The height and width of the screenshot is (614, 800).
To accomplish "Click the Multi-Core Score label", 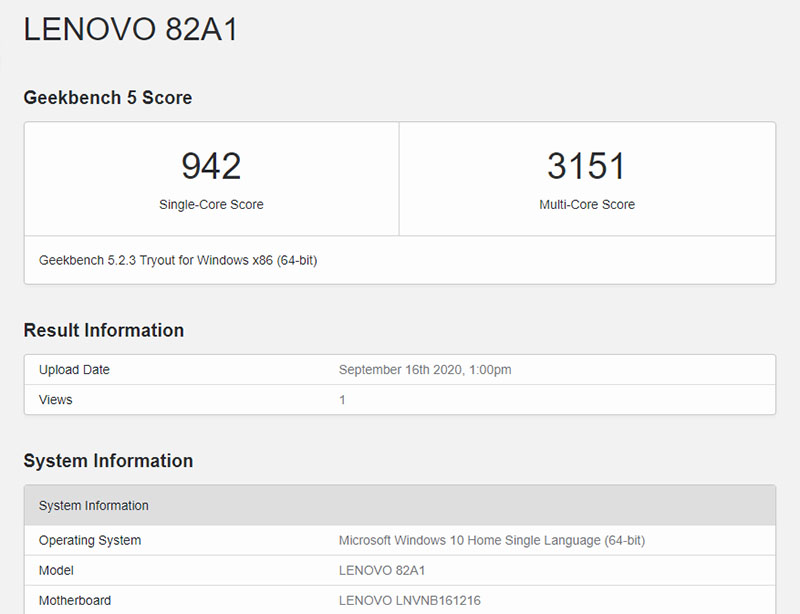I will [587, 205].
